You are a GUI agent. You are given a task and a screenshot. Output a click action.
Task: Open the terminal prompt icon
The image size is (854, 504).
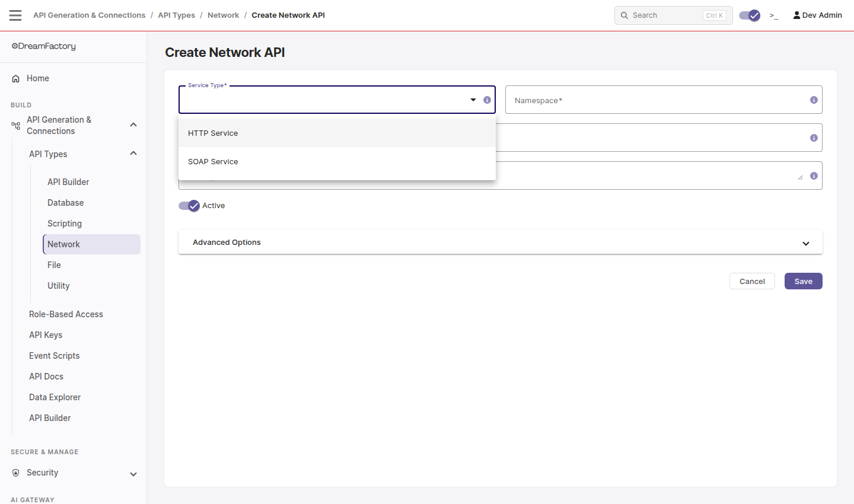coord(773,15)
